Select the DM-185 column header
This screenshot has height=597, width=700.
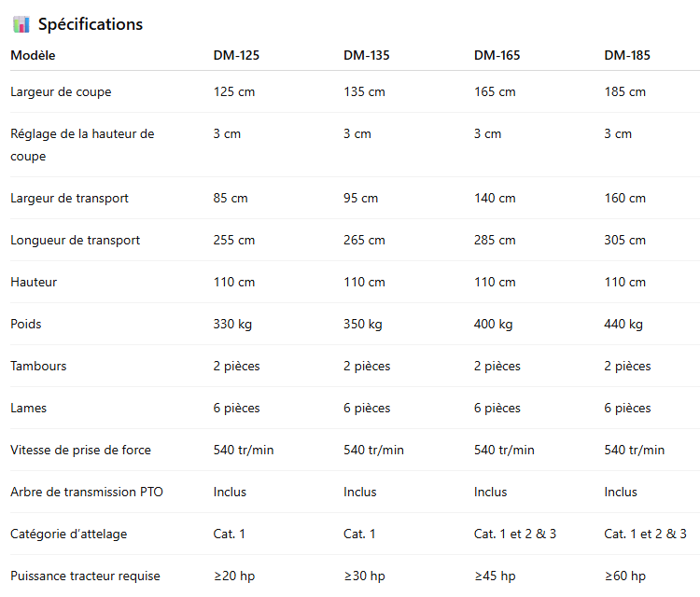click(627, 55)
